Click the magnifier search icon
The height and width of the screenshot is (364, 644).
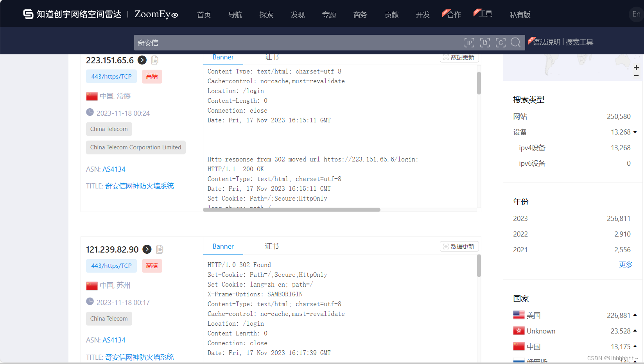point(516,42)
